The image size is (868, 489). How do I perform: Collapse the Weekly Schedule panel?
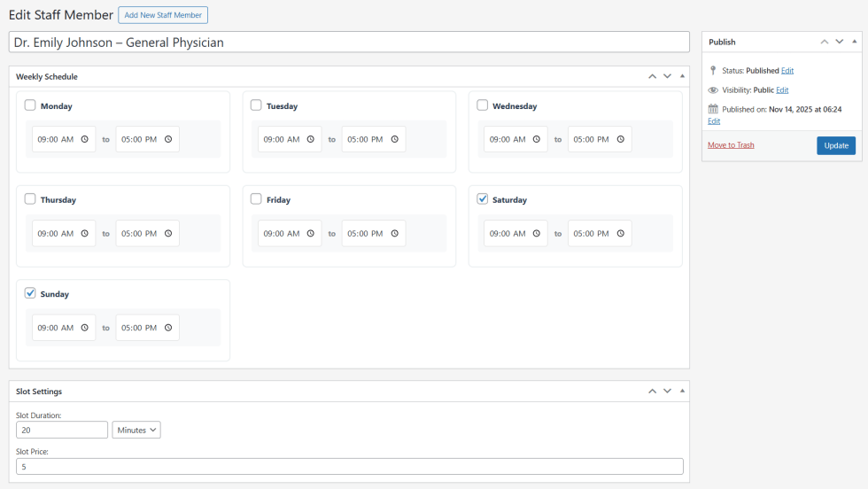(682, 76)
